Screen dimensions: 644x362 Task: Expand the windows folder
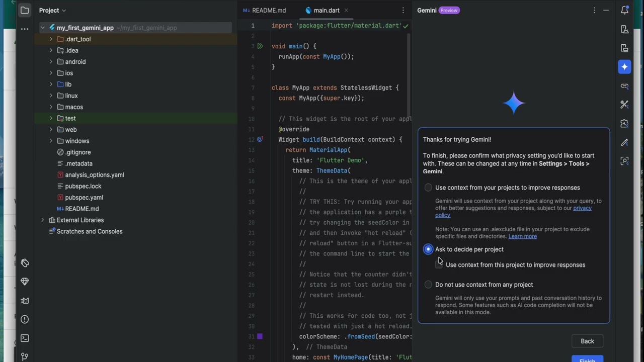tap(51, 141)
